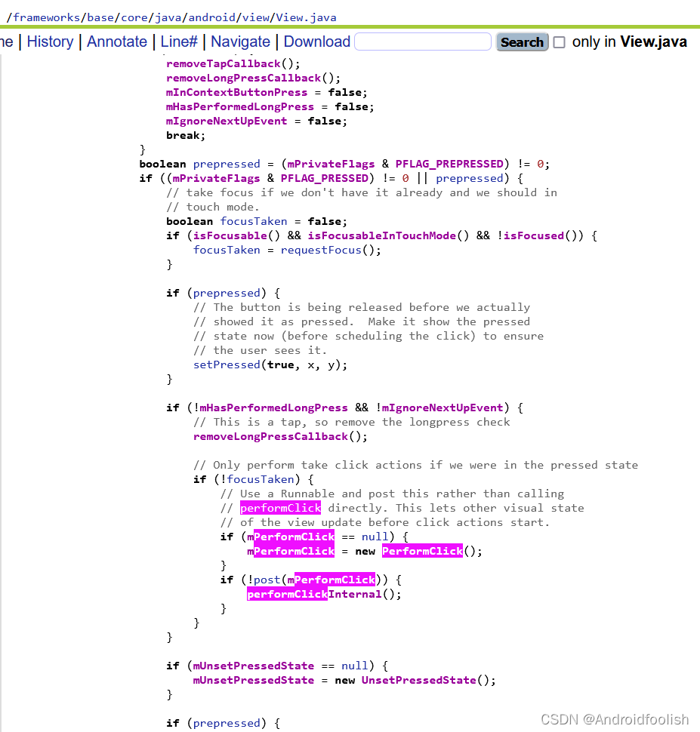The image size is (700, 732).
Task: Jump to the setPressed cross-reference
Action: pos(226,364)
